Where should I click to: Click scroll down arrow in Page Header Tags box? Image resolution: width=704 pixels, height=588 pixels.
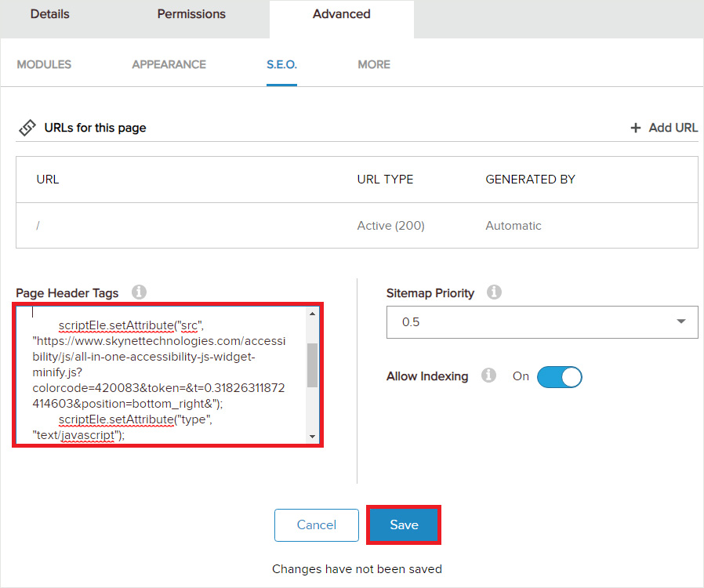(312, 436)
